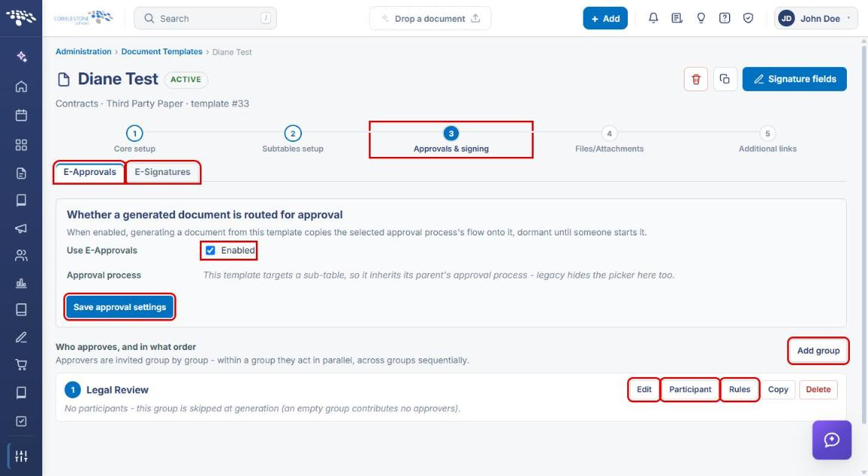Open Rules for Legal Review group
Screen dimensions: 868x476
click(740, 390)
